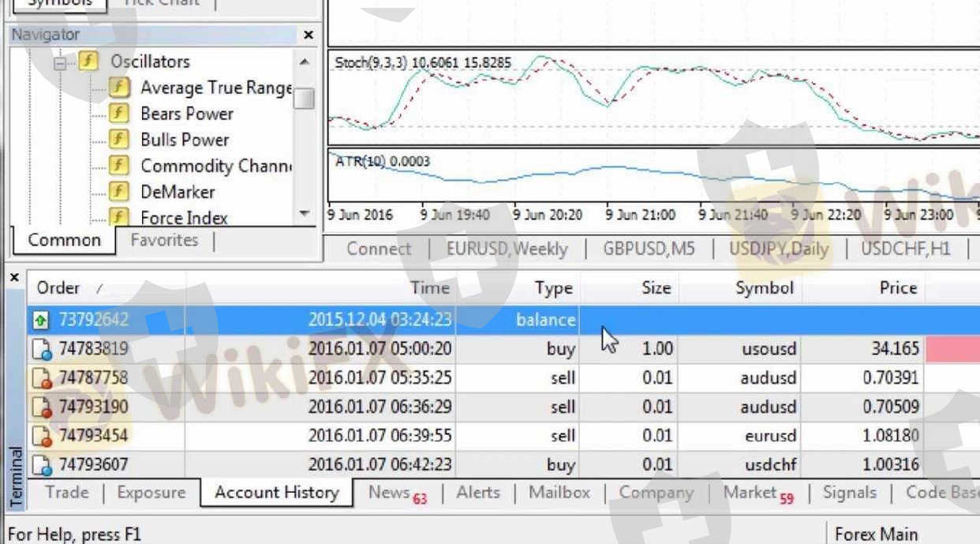Sort history by the Symbol column header
Screen dimensions: 980x544
[x=764, y=288]
